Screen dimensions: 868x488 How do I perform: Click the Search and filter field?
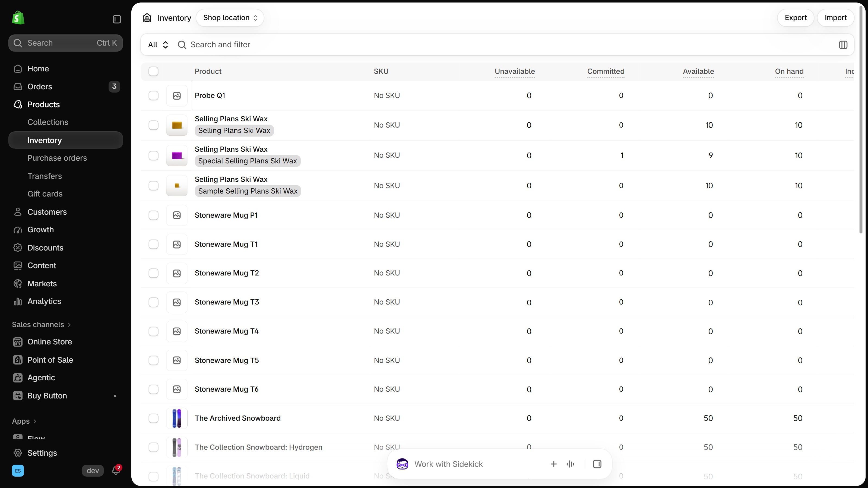click(505, 45)
